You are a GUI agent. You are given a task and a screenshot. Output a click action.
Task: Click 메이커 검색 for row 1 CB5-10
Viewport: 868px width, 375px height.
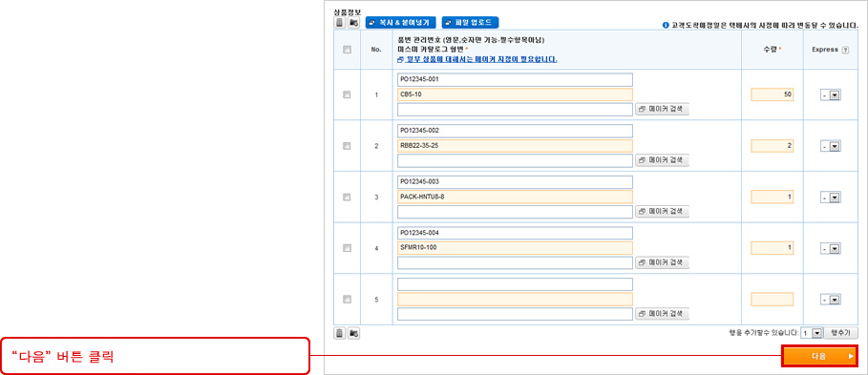point(662,110)
